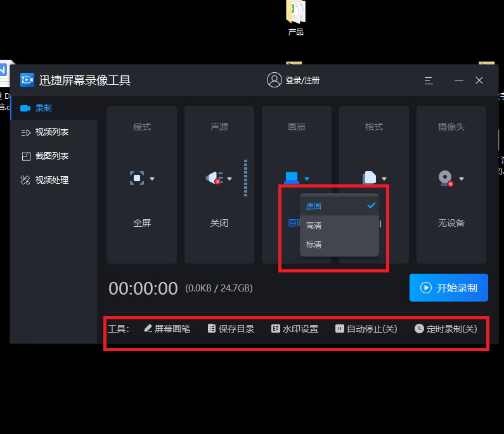Click the 格式 card heading

coord(374,127)
